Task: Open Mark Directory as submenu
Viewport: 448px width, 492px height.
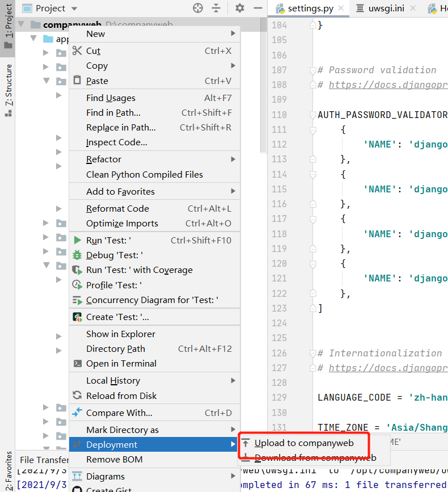Action: (x=155, y=430)
